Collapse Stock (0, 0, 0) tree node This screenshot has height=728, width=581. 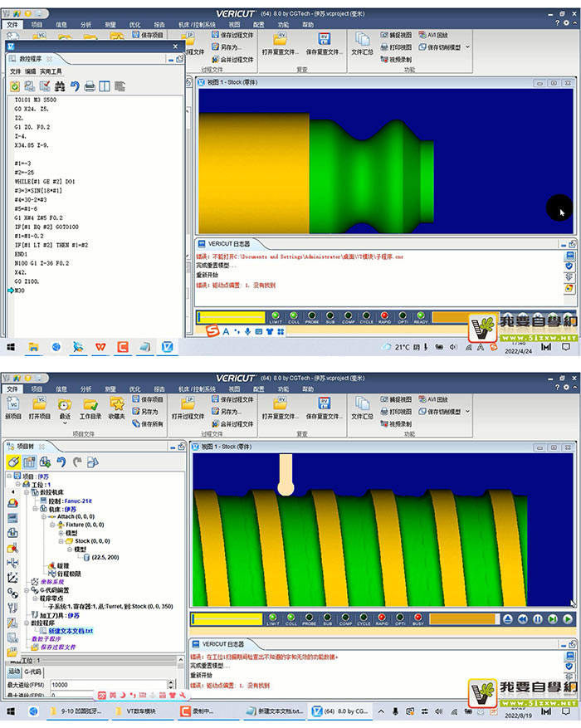(x=61, y=541)
